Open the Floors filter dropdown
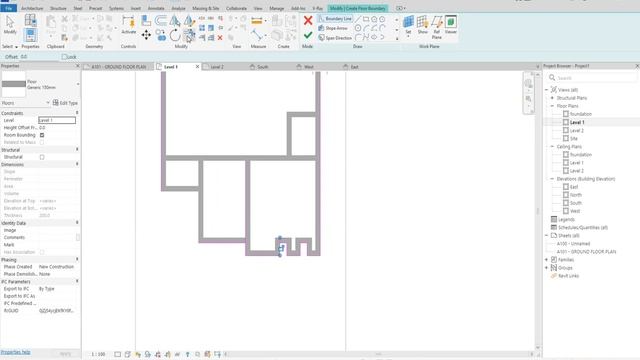This screenshot has width=640, height=360. tap(48, 103)
